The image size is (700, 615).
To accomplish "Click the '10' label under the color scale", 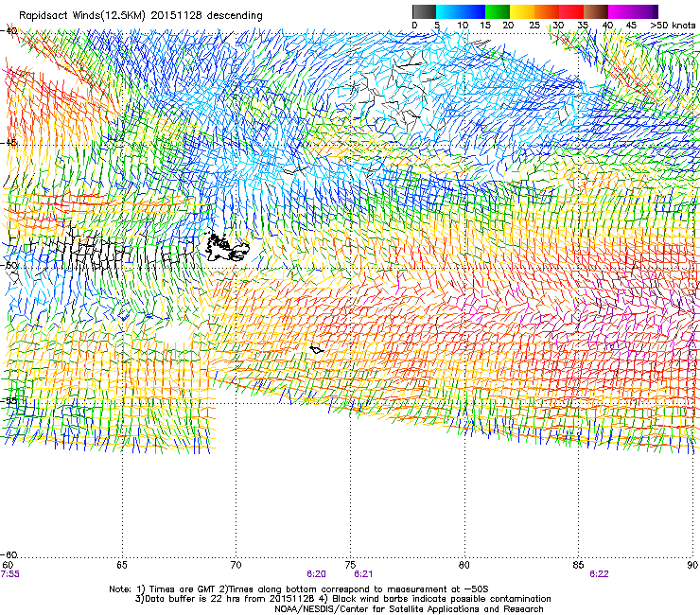I will pyautogui.click(x=463, y=26).
